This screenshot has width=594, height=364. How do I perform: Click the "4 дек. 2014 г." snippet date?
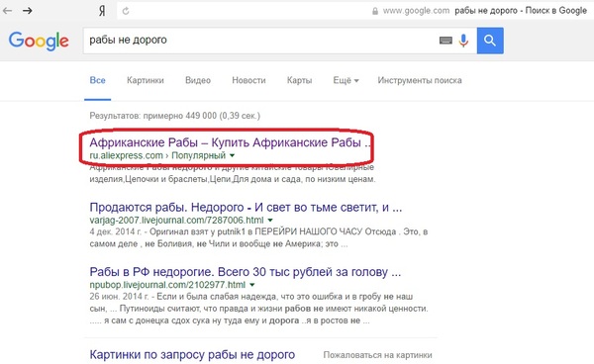click(116, 231)
